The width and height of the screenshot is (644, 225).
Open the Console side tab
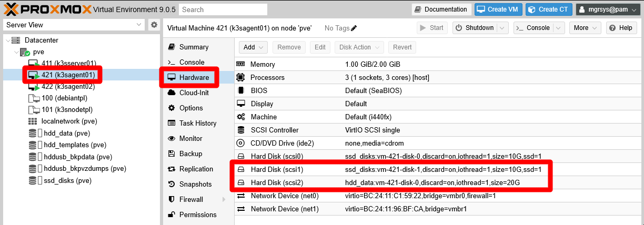pyautogui.click(x=198, y=62)
